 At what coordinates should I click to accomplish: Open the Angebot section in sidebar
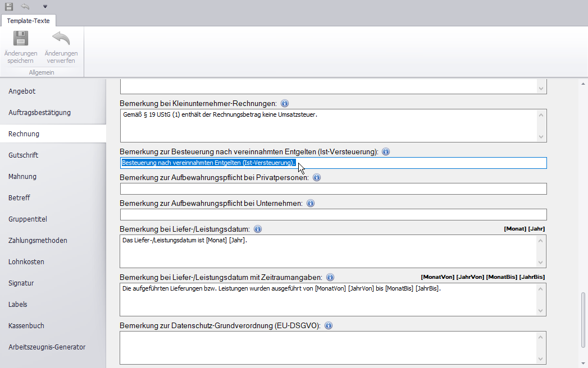click(22, 91)
